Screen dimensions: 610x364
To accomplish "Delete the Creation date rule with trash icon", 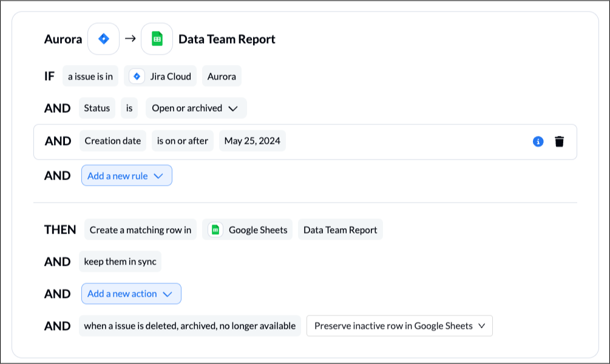I will pos(560,141).
